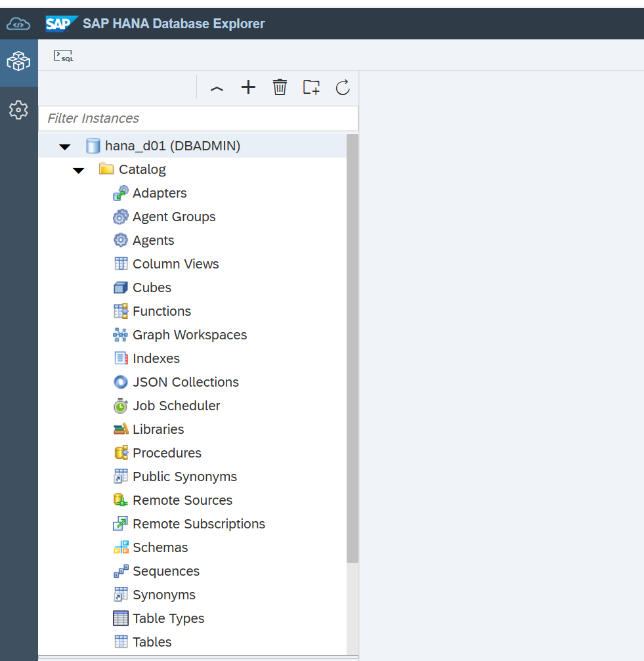Open the Database Explorer cubes sidebar icon
Image resolution: width=644 pixels, height=661 pixels.
click(x=18, y=62)
